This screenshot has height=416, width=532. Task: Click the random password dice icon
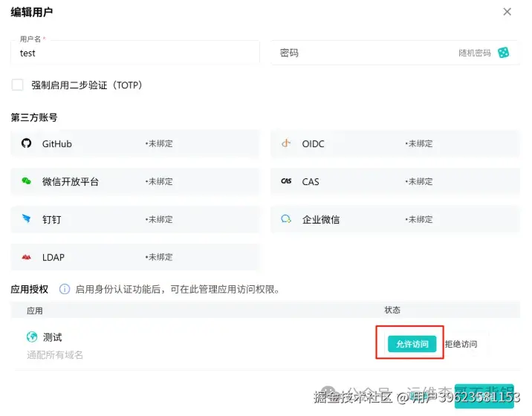pyautogui.click(x=503, y=53)
